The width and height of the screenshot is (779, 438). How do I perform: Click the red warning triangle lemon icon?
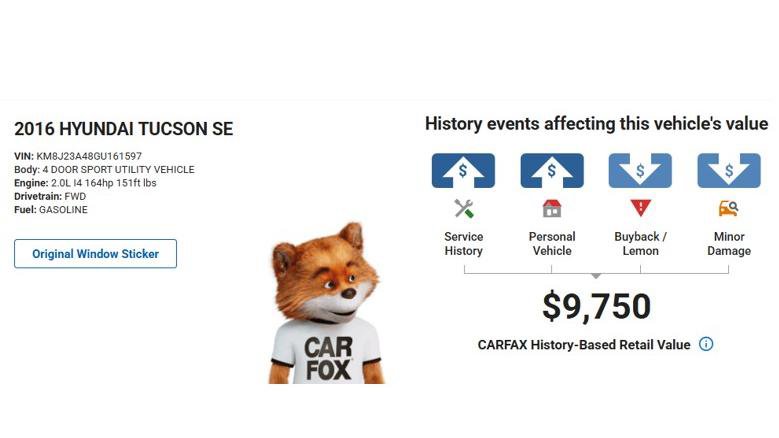click(x=640, y=209)
